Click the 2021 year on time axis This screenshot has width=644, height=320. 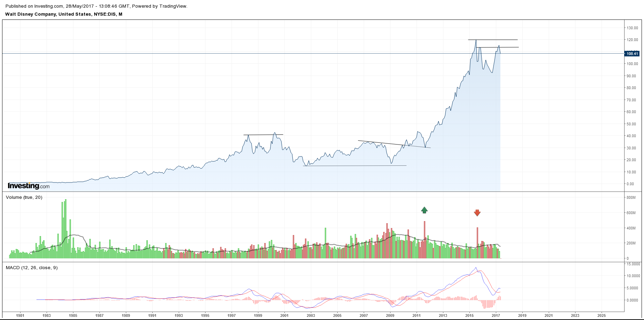tap(549, 315)
